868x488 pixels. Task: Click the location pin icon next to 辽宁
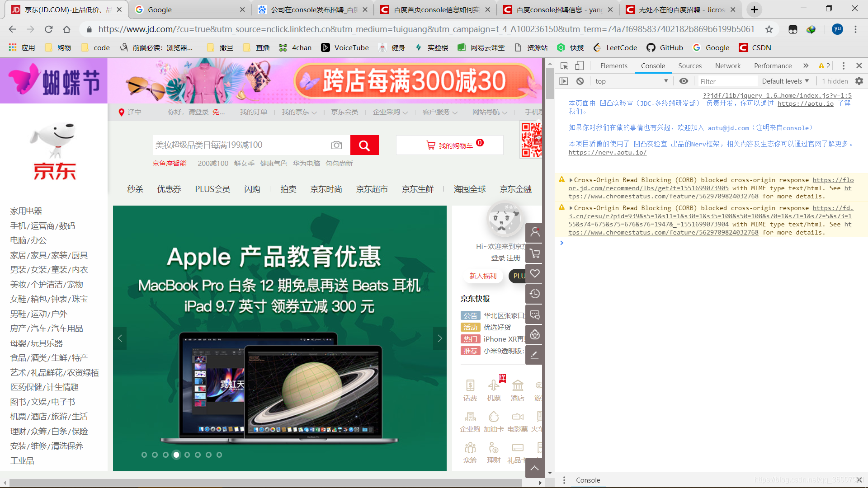[121, 112]
